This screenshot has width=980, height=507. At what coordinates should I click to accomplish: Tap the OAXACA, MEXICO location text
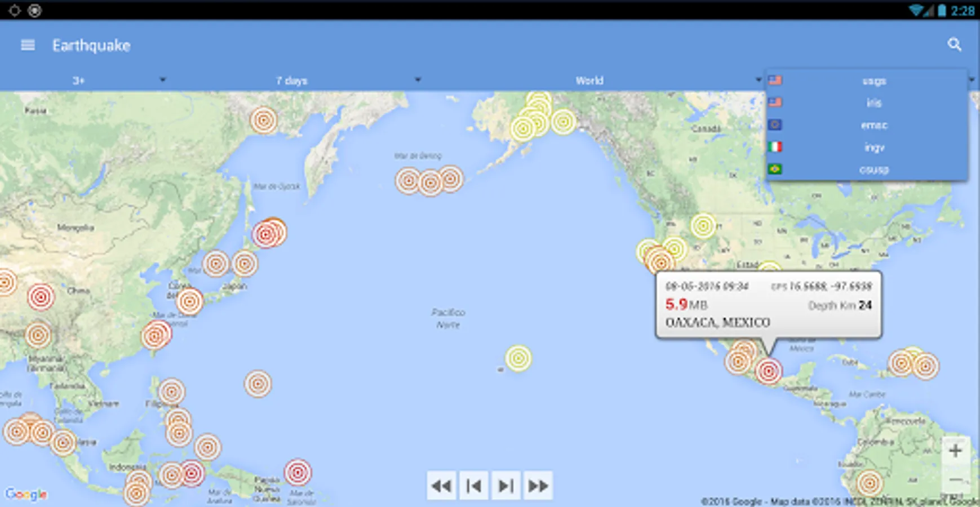coord(717,322)
